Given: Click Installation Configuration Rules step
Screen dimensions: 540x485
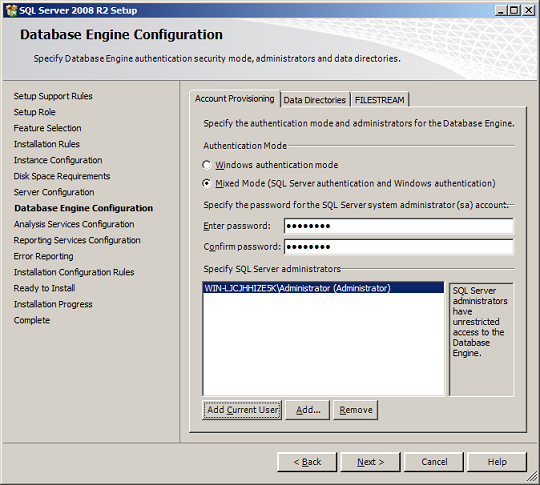Looking at the screenshot, I should coord(74,272).
